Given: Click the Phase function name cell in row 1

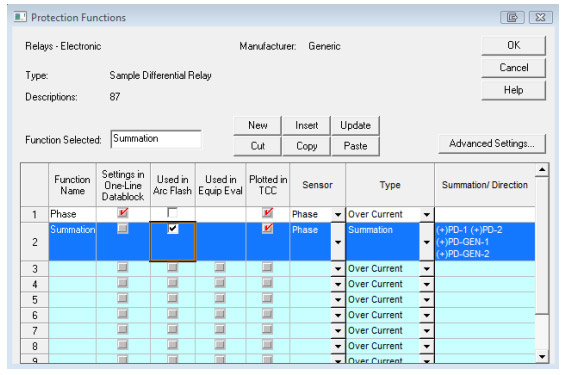Looking at the screenshot, I should pyautogui.click(x=72, y=214).
